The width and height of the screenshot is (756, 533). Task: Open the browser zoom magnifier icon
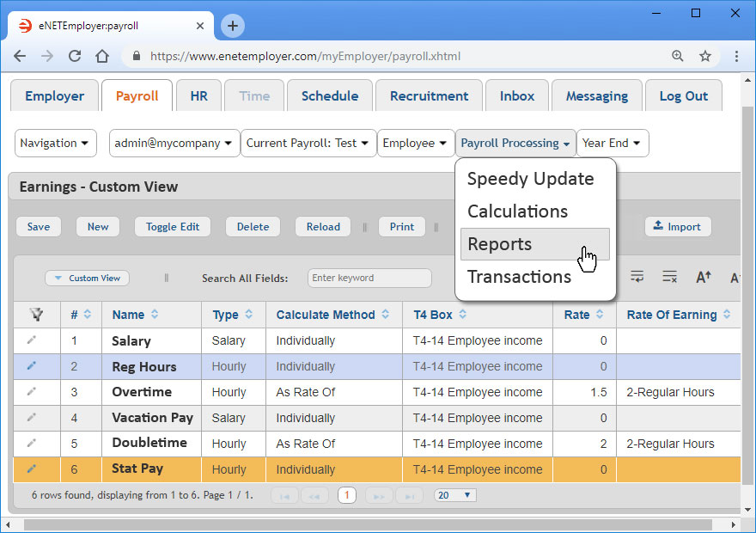[x=678, y=56]
